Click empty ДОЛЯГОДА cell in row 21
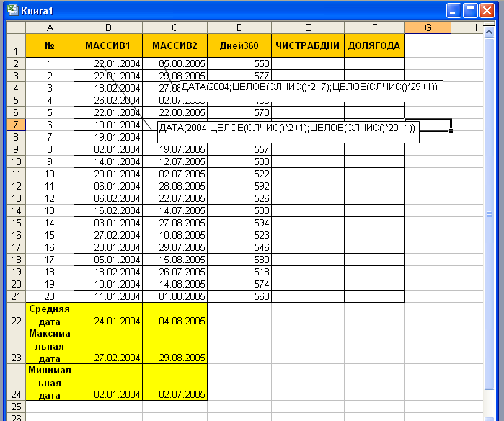 [374, 296]
